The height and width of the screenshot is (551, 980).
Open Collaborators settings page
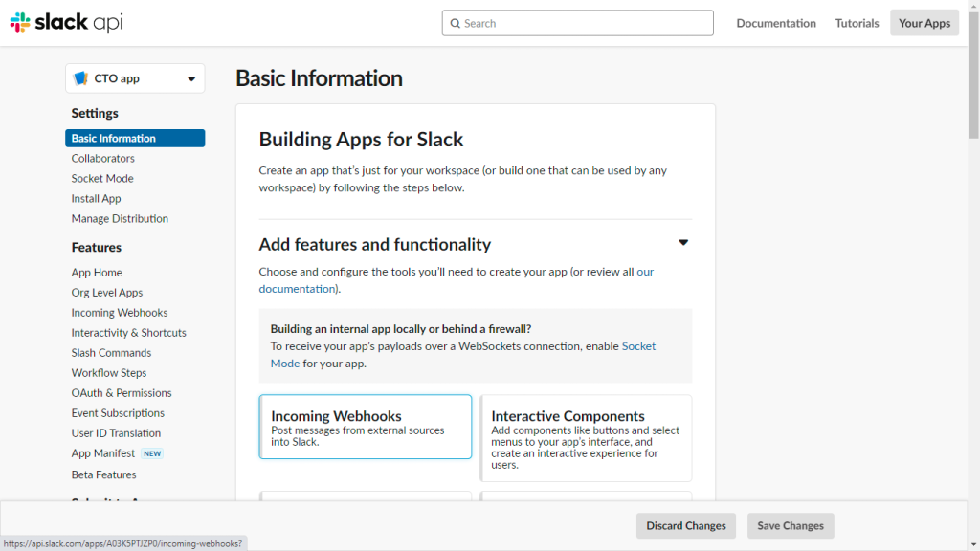click(x=102, y=158)
